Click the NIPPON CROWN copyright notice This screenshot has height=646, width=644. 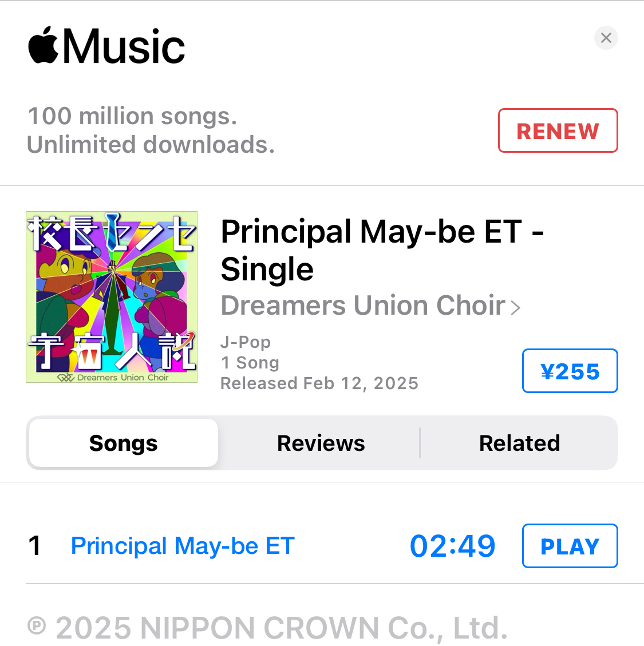tap(267, 628)
